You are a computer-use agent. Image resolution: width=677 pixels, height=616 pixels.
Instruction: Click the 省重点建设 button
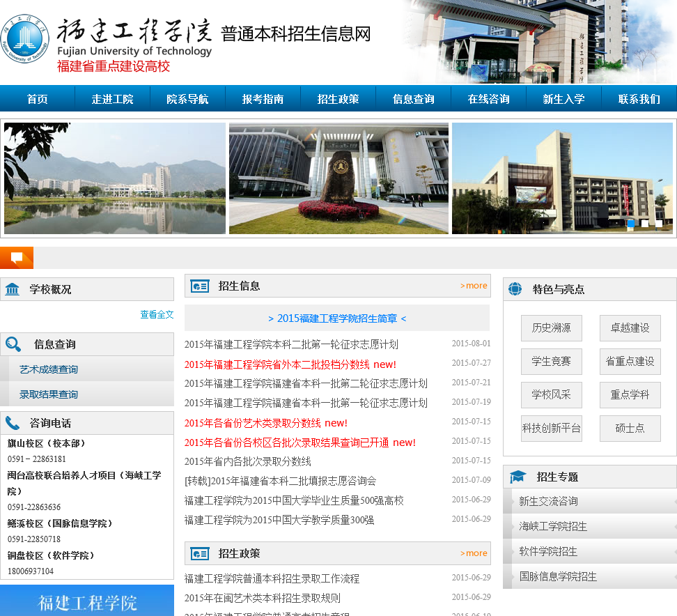pos(630,361)
